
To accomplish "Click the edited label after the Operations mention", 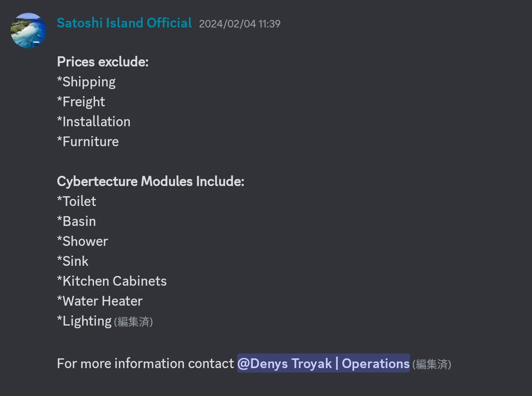I will [432, 364].
